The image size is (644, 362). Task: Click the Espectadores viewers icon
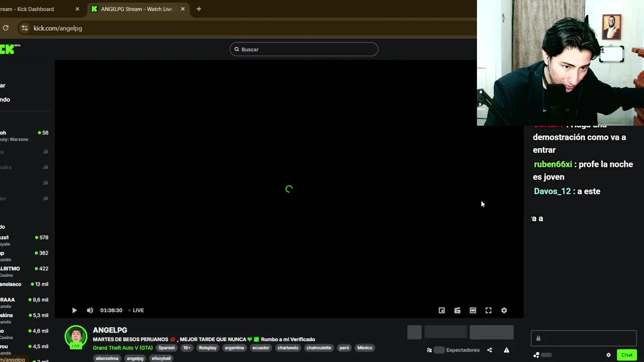pyautogui.click(x=429, y=350)
